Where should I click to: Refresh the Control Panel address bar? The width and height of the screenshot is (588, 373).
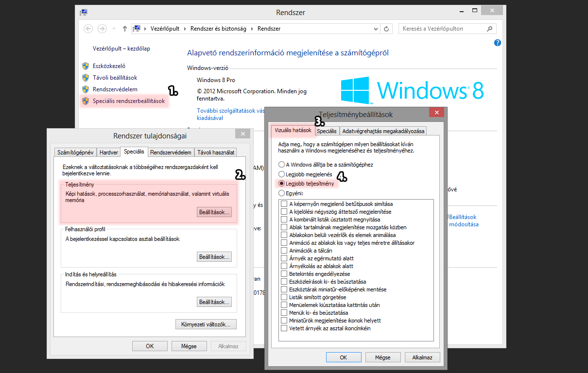tap(386, 29)
